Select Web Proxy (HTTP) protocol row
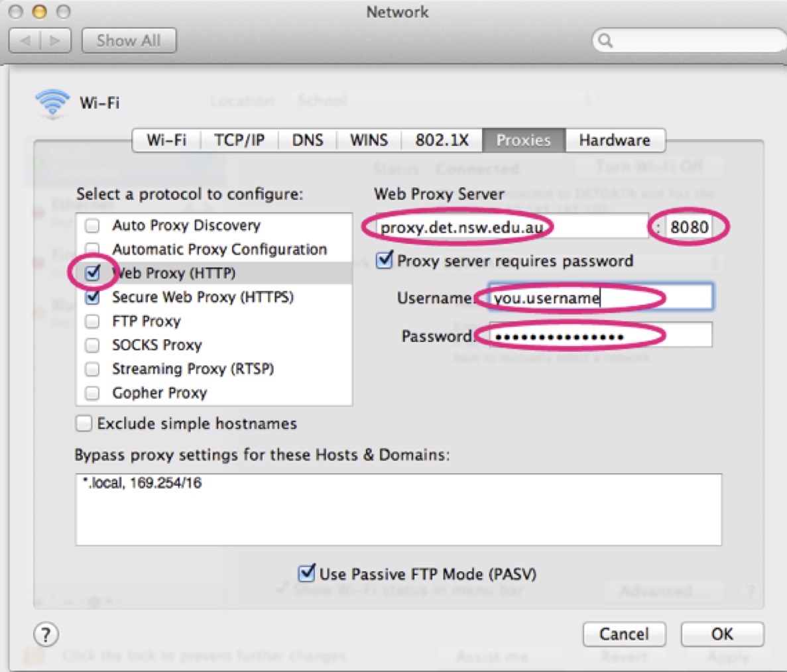The image size is (787, 672). click(214, 272)
